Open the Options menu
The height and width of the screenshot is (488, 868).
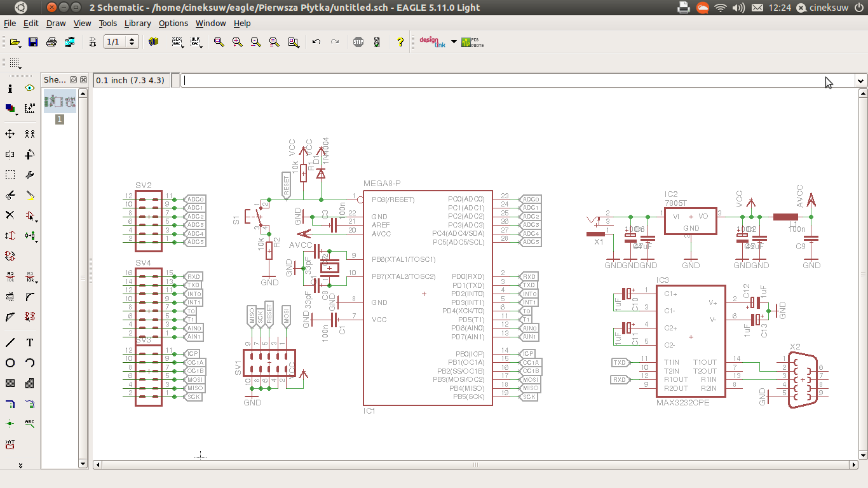[x=173, y=23]
